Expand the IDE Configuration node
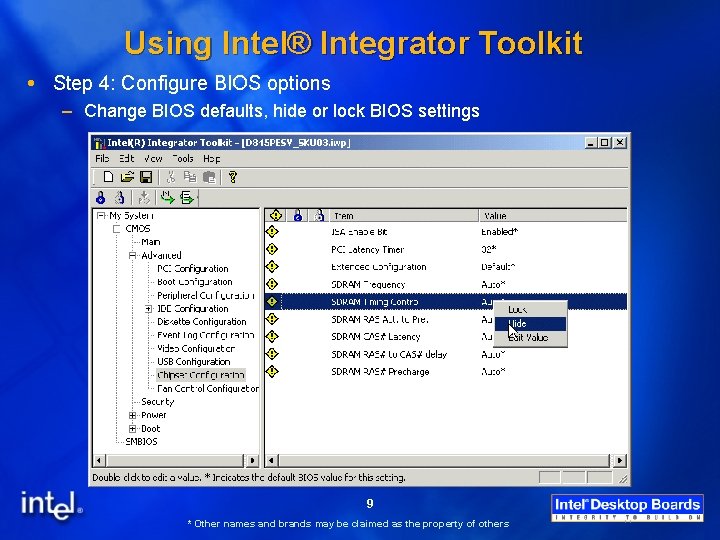720x540 pixels. pyautogui.click(x=148, y=309)
